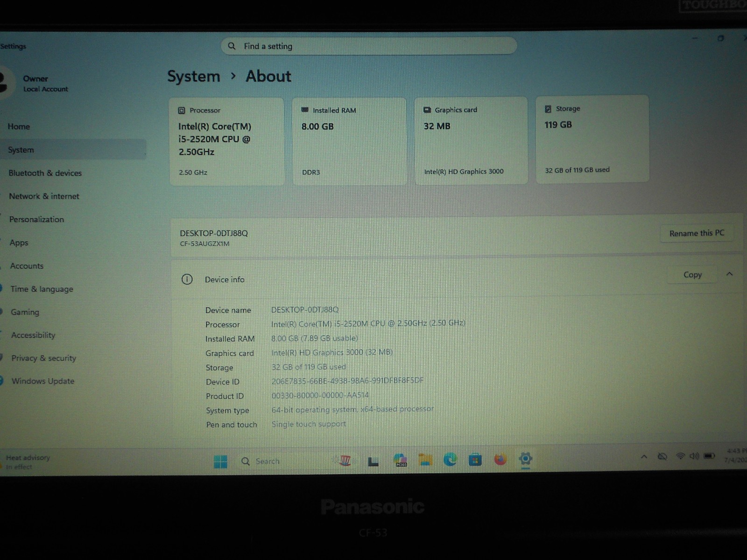Select Intel(R) HD Graphics 3000 (32 MB) value
747x560 pixels.
tap(331, 352)
